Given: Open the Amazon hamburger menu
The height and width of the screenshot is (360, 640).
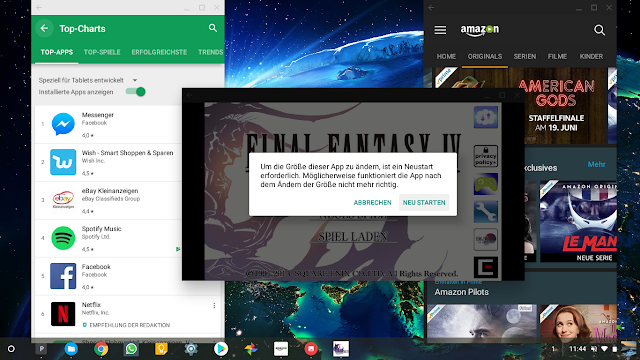Looking at the screenshot, I should coord(440,30).
